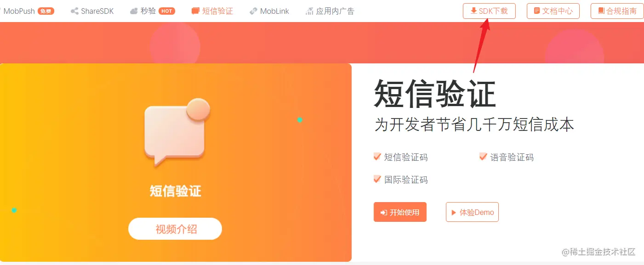Screen dimensions: 644x265
Task: Click the 合规指南 button
Action: pyautogui.click(x=617, y=11)
